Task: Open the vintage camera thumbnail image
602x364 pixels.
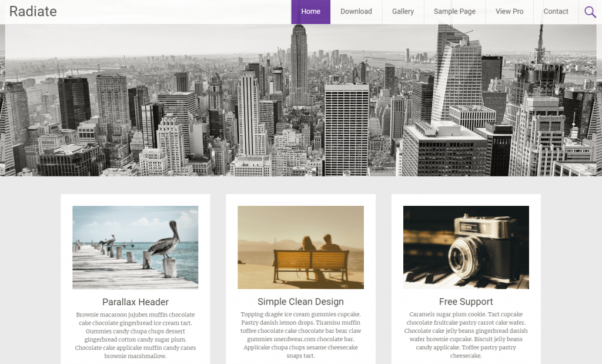Action: pos(466,248)
